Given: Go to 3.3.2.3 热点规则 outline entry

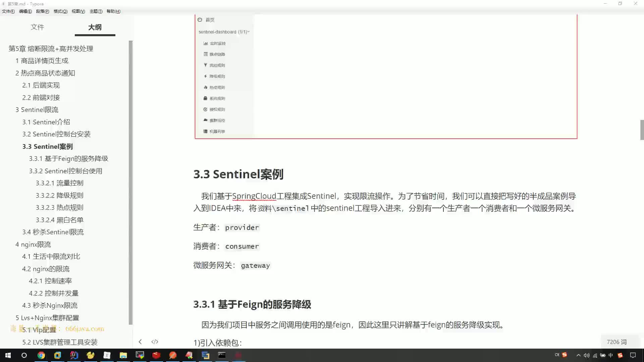Looking at the screenshot, I should coord(60,207).
